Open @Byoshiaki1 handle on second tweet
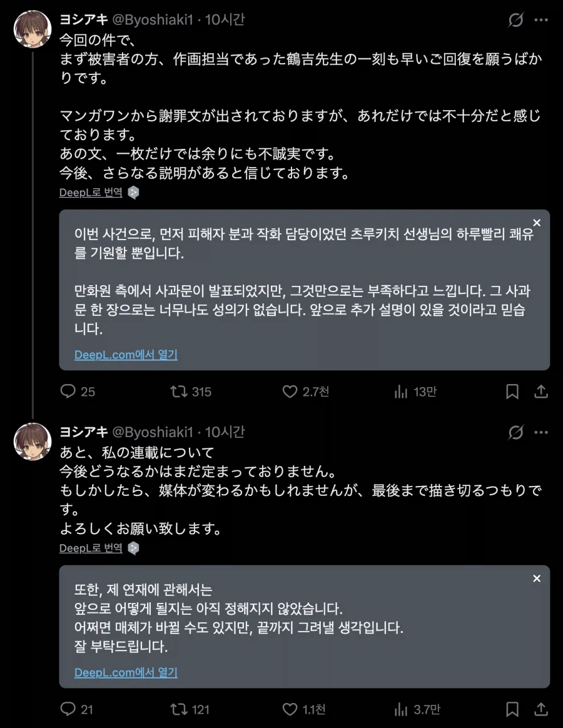 [153, 432]
